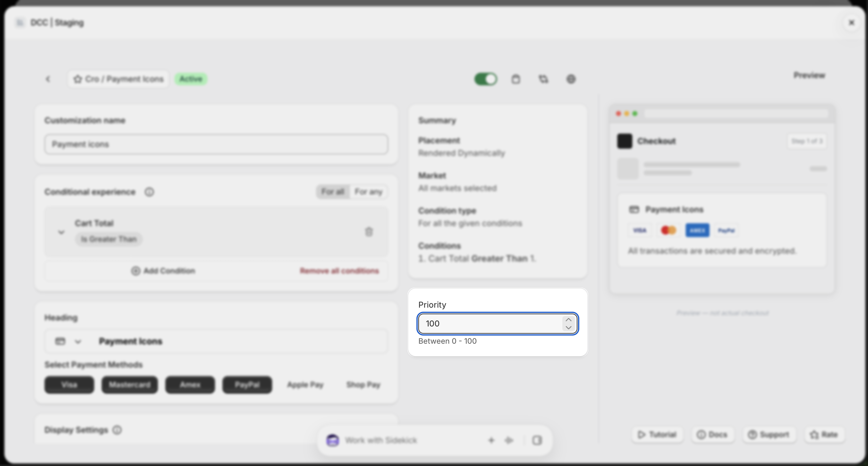Click the side panel icon in Sidekick bar
This screenshot has width=868, height=466.
click(x=537, y=440)
